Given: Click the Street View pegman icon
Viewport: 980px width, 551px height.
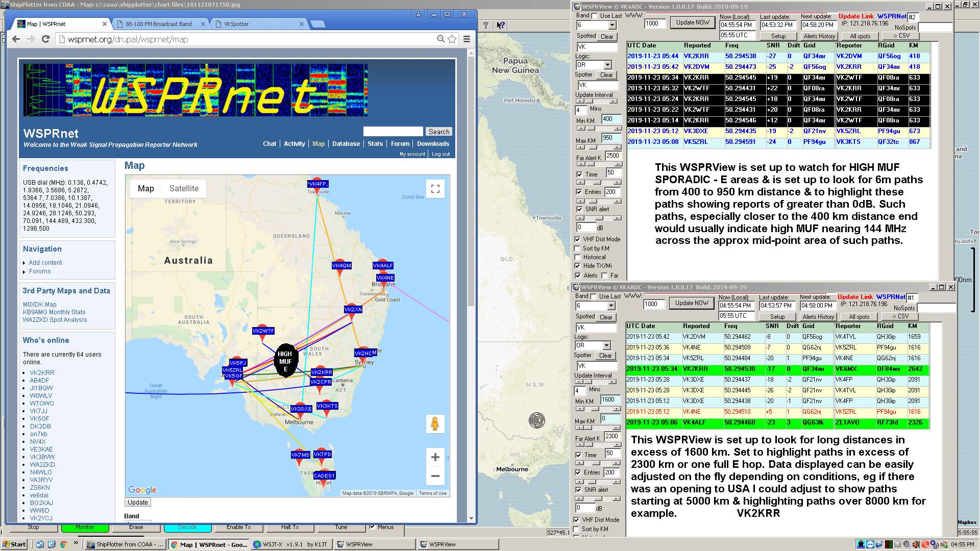Looking at the screenshot, I should [x=435, y=424].
